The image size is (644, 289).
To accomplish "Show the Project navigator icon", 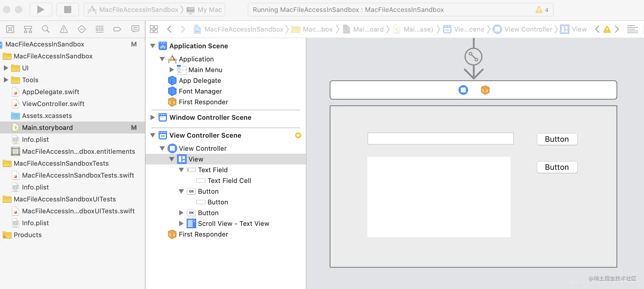I will pyautogui.click(x=10, y=29).
